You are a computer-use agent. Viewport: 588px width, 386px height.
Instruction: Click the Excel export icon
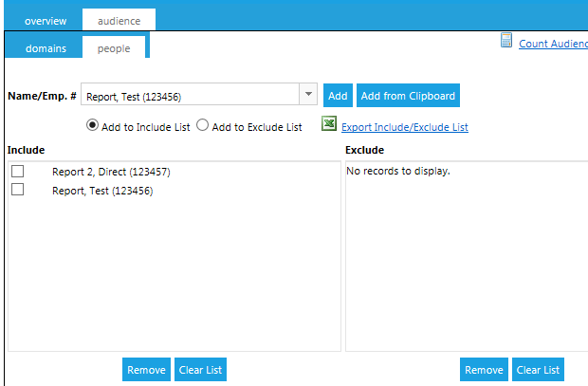(328, 125)
